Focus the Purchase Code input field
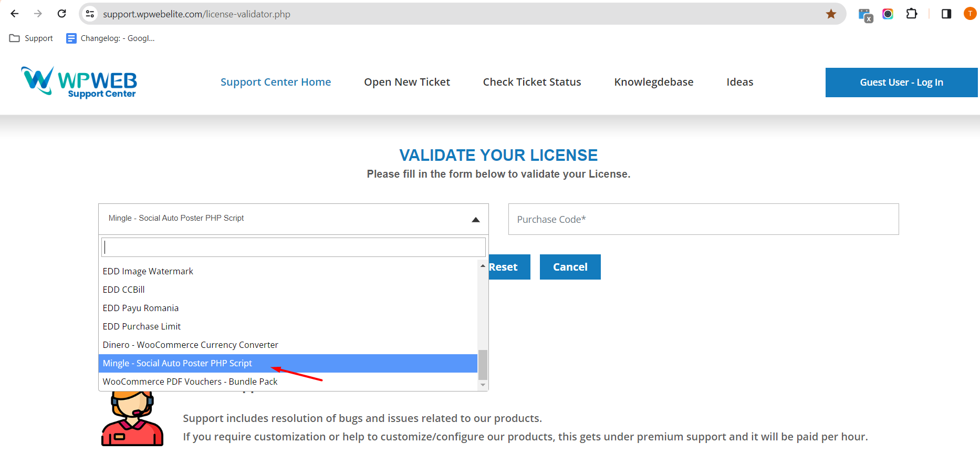 tap(703, 219)
